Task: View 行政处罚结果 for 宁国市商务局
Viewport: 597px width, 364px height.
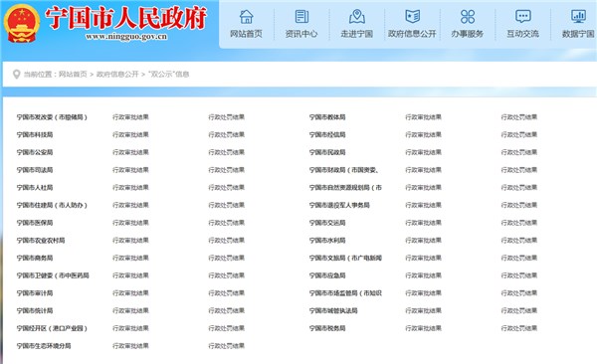Action: 226,258
